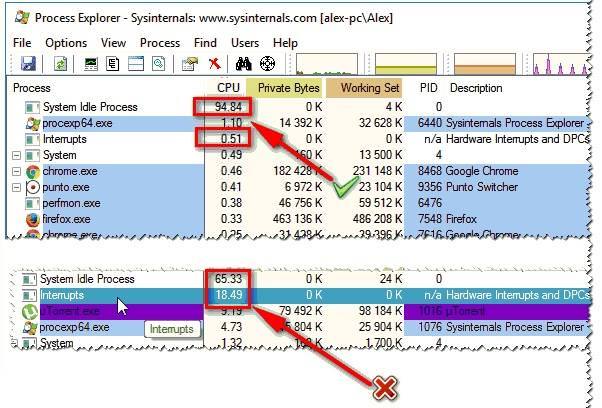Viewport: 602px width, 408px height.
Task: Sort by the CPU column header
Action: point(228,88)
